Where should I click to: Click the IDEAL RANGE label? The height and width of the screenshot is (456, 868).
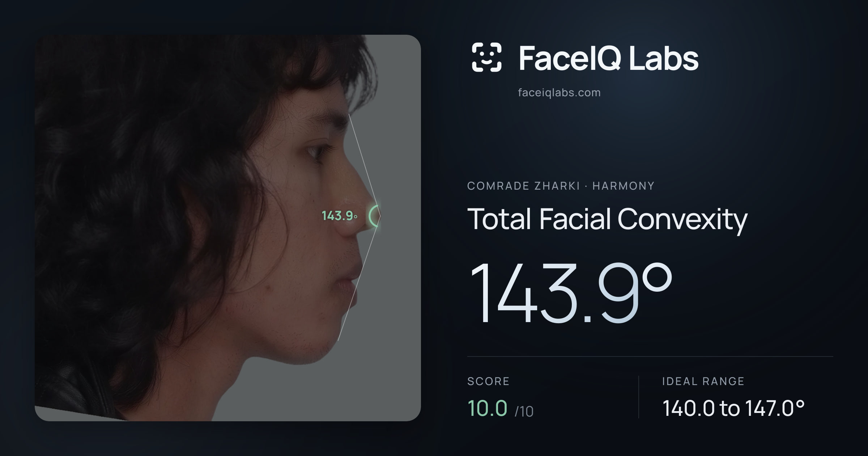703,381
